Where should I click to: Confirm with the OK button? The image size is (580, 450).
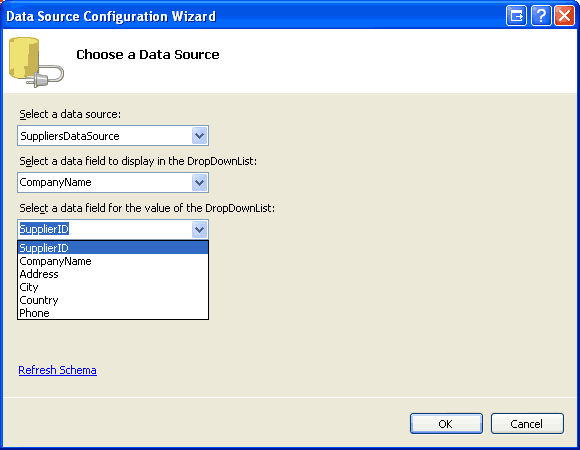pyautogui.click(x=446, y=423)
